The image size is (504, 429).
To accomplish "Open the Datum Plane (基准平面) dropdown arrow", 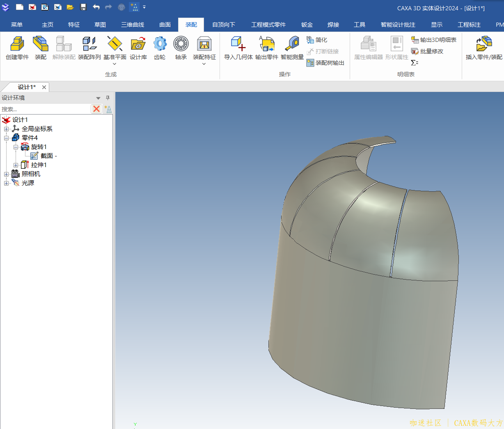I will pos(115,64).
